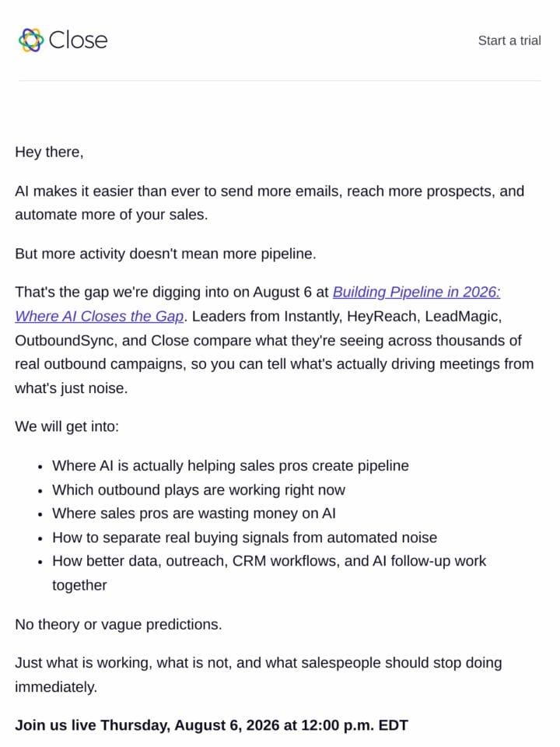Click bullet Which outbound plays are working
This screenshot has width=560, height=747.
click(x=198, y=489)
